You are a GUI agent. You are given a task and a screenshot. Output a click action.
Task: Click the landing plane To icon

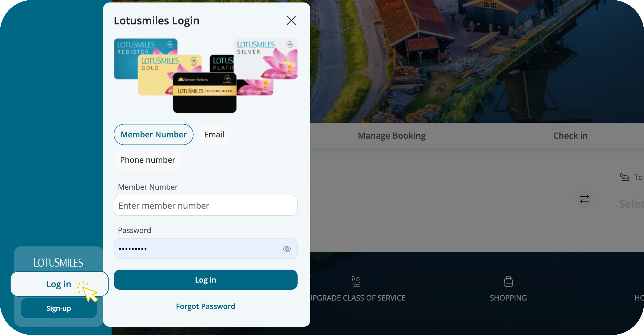(x=625, y=177)
